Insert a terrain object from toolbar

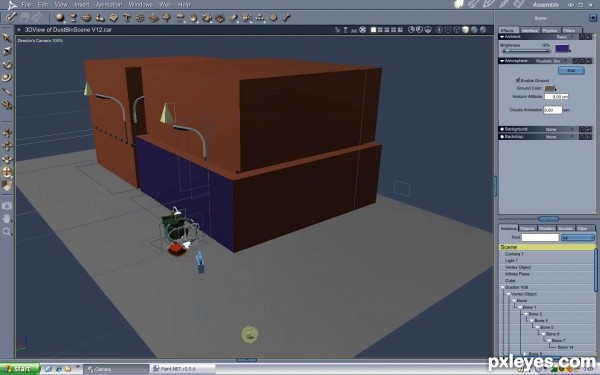(154, 18)
